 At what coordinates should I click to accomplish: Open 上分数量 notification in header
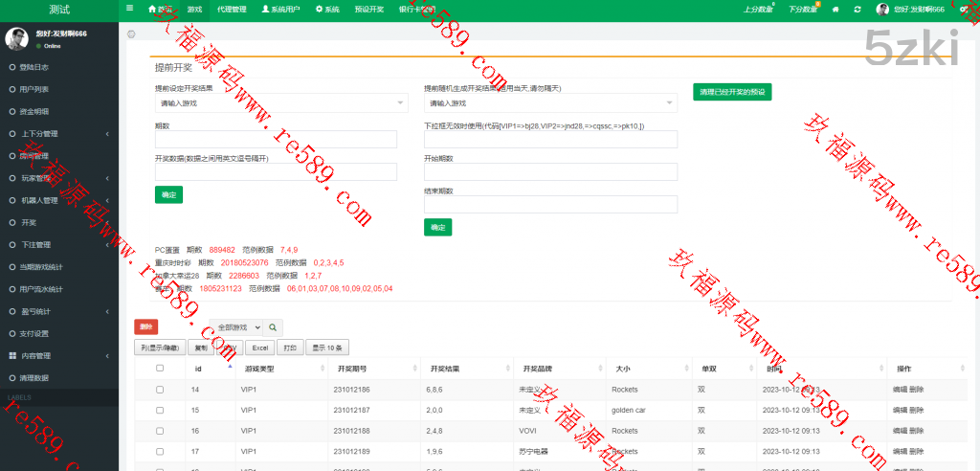[759, 9]
